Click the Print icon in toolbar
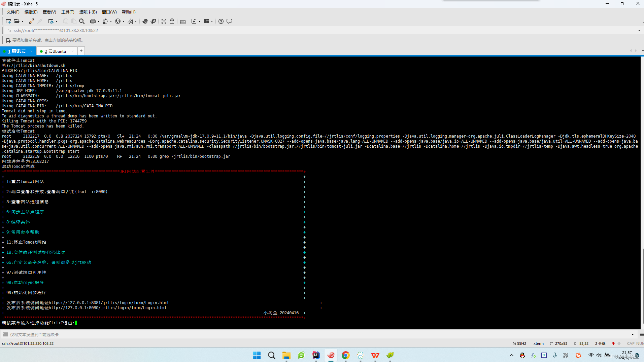This screenshot has width=644, height=362. pos(93,21)
